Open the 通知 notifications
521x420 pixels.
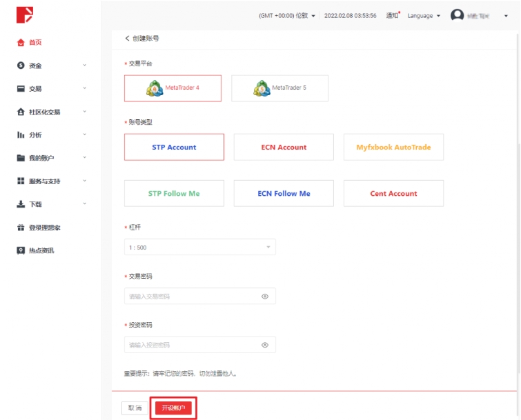393,15
